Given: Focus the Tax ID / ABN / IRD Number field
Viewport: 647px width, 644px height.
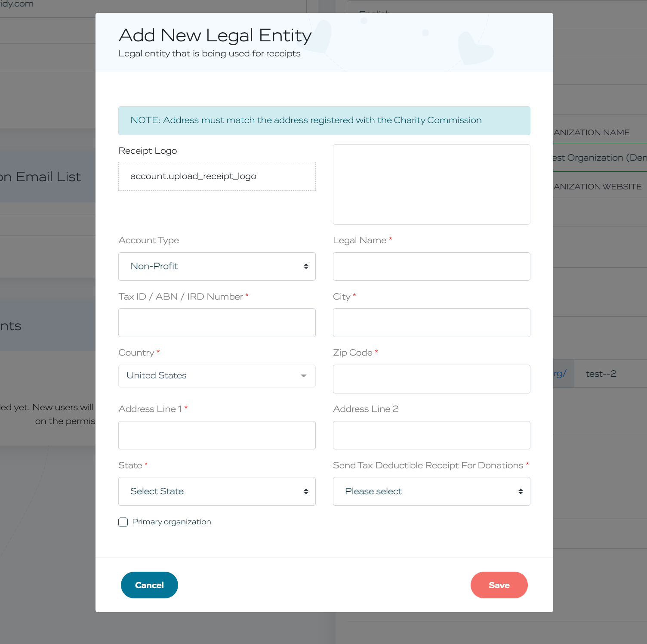Looking at the screenshot, I should coord(217,323).
